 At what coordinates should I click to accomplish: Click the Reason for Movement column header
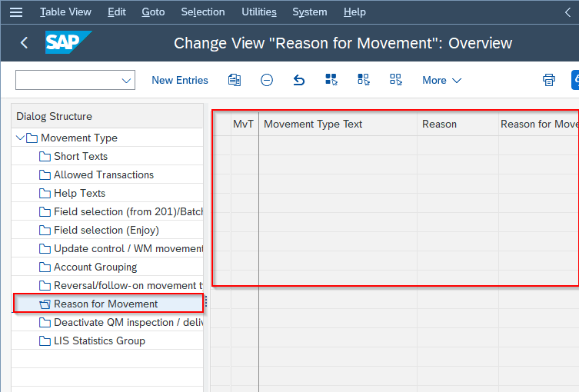tap(539, 124)
